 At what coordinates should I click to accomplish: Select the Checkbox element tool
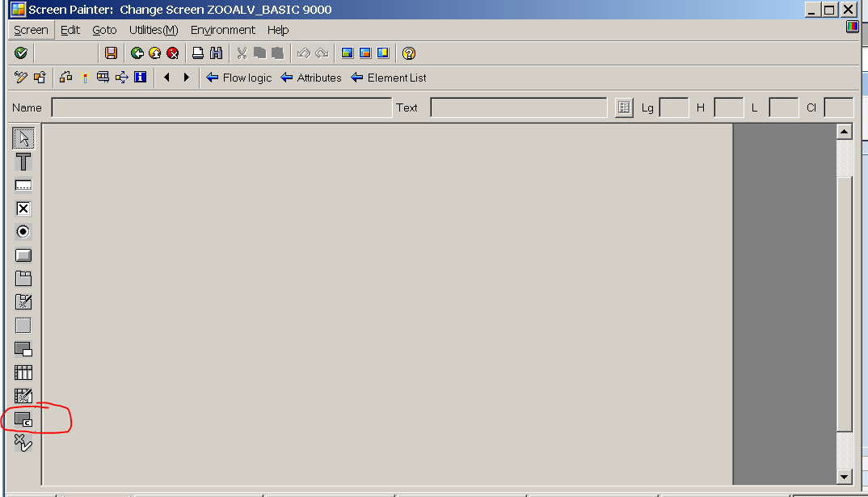point(23,208)
